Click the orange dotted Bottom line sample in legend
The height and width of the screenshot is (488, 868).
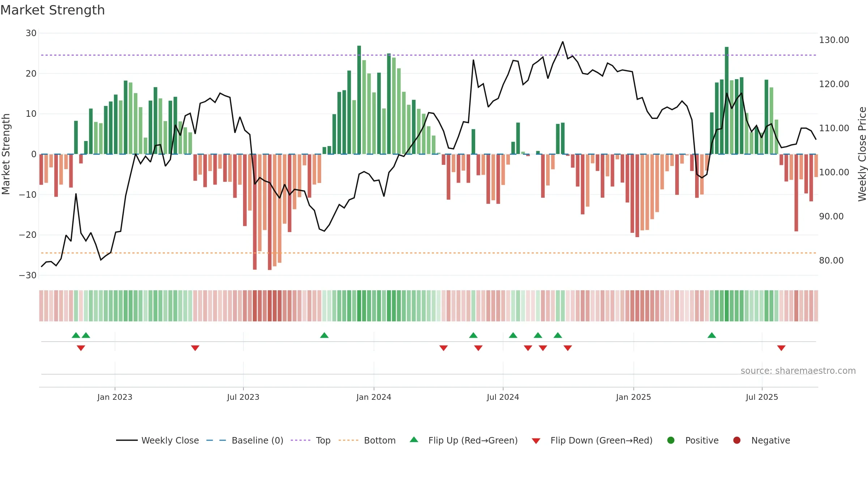(349, 440)
